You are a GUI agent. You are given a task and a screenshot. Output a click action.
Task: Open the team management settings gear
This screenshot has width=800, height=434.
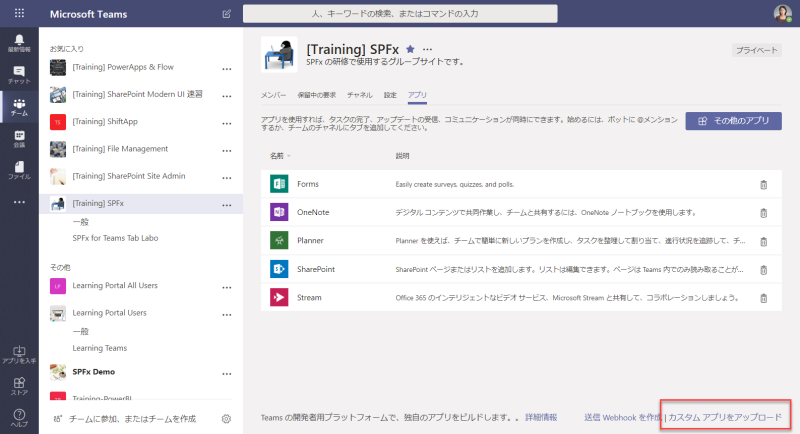point(227,419)
